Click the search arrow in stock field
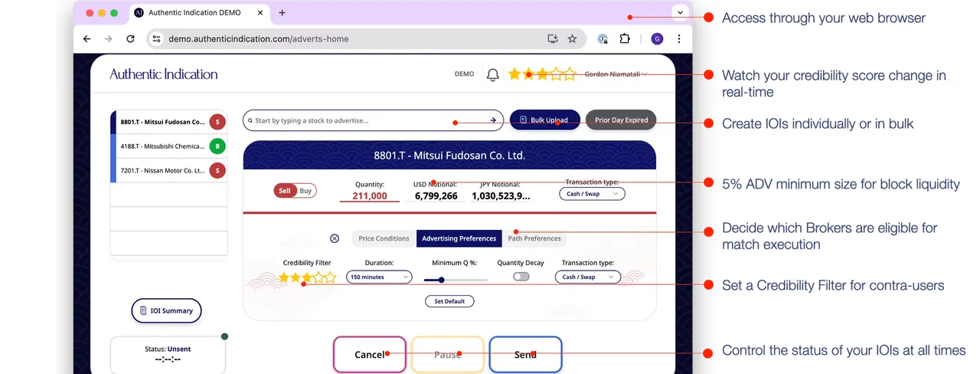The image size is (980, 374). pyautogui.click(x=494, y=120)
